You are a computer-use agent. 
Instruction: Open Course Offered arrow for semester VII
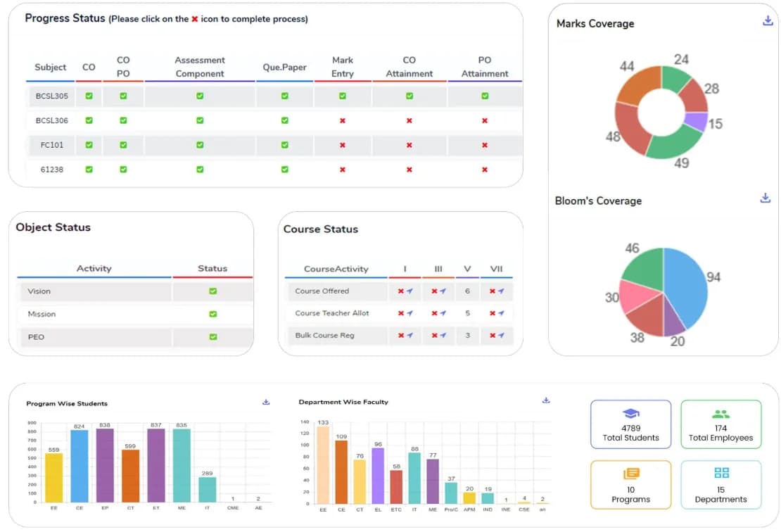[x=501, y=291]
